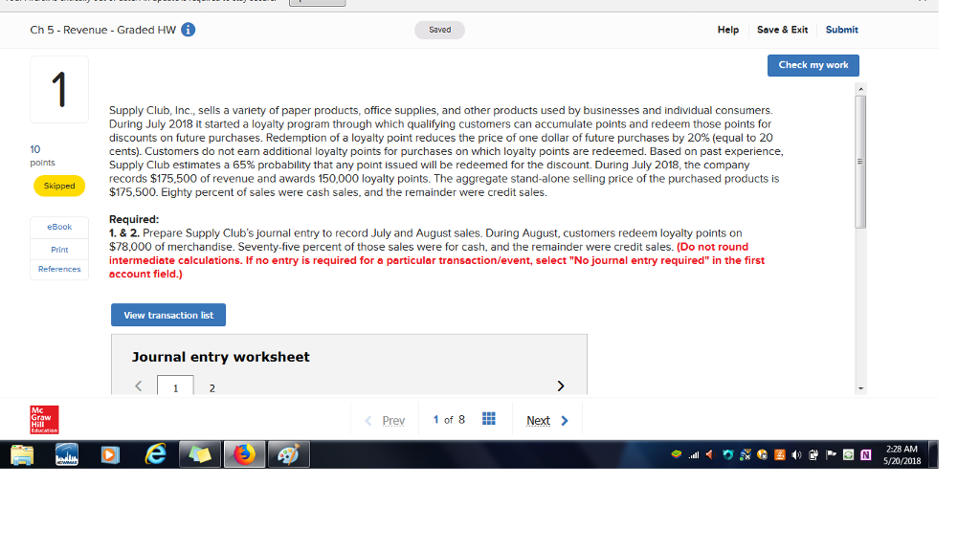Click the question pane scrollbar thumb
Viewport: 980px width, 551px height.
[860, 162]
